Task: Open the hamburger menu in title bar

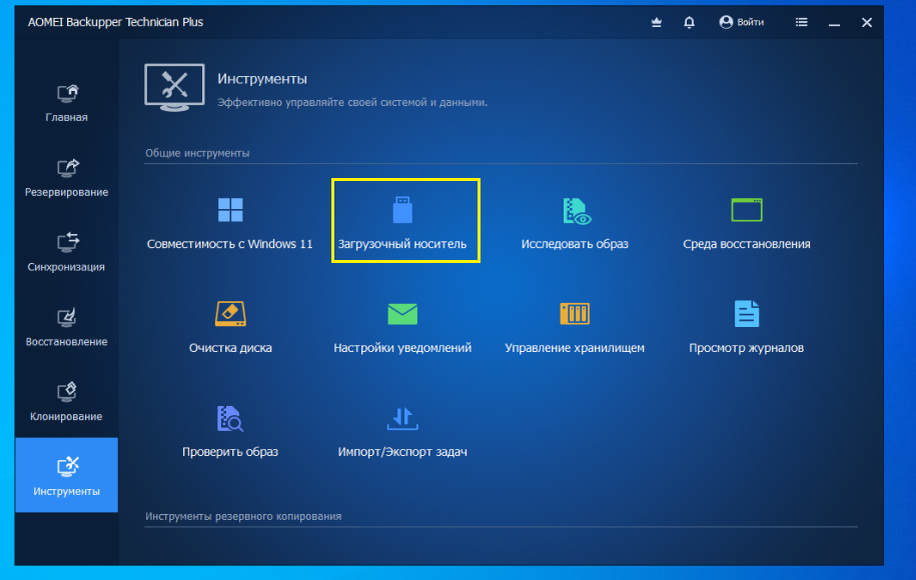Action: click(802, 22)
